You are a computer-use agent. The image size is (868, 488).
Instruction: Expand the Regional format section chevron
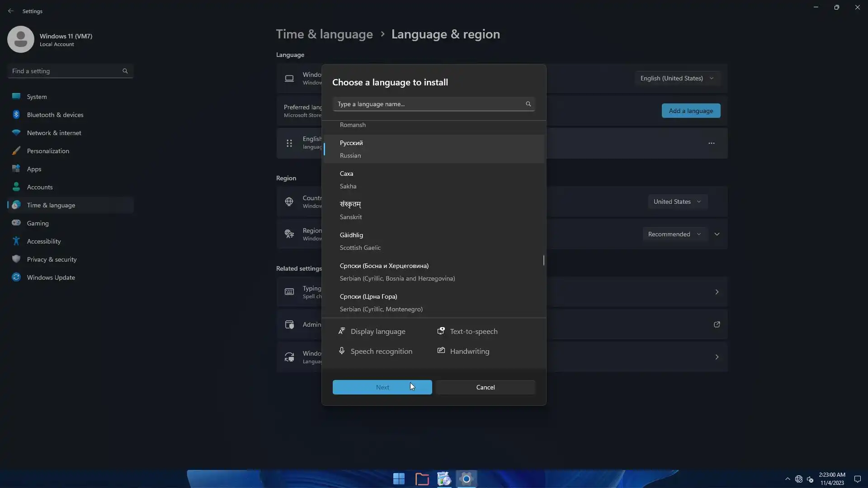[x=717, y=234]
